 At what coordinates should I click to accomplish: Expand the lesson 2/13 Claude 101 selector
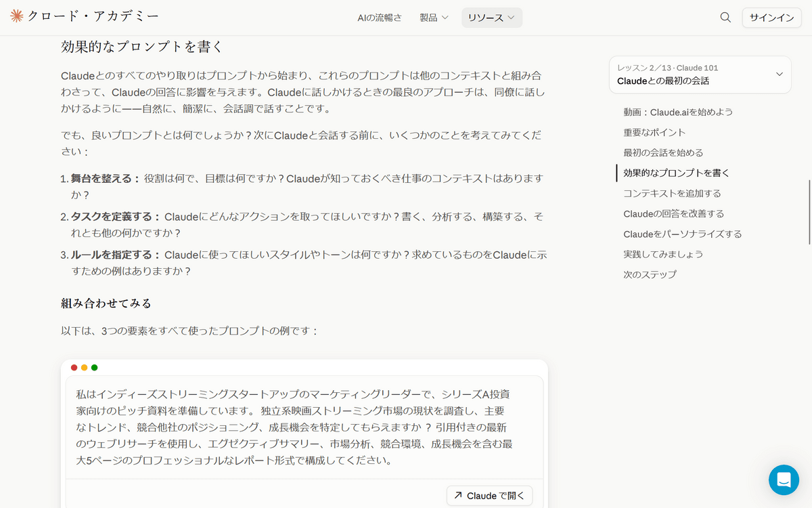[700, 75]
